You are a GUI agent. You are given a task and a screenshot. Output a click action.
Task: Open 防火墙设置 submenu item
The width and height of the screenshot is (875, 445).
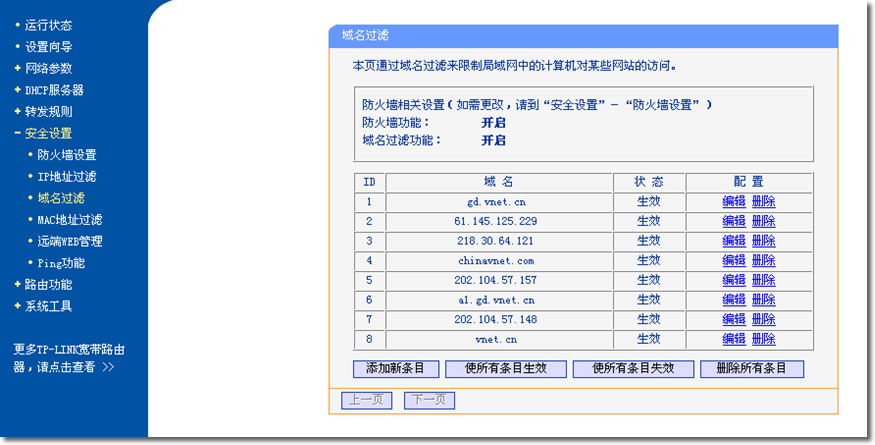[66, 155]
